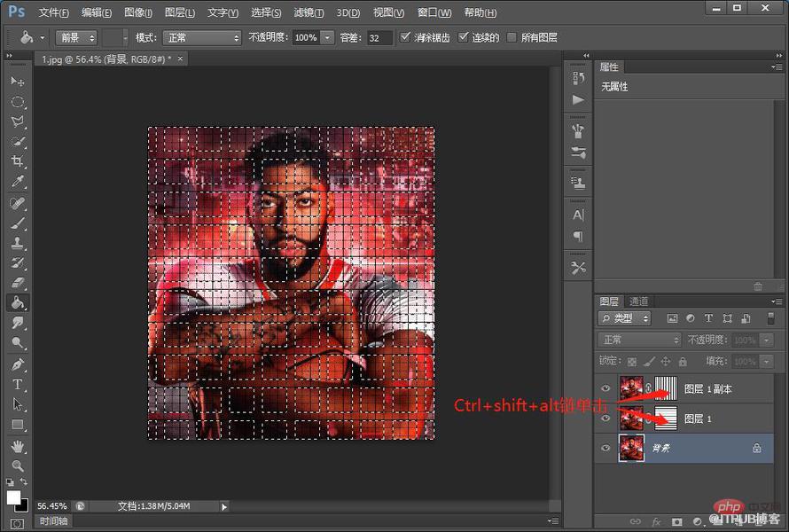Select the Hand tool
The image size is (789, 532).
[x=18, y=446]
